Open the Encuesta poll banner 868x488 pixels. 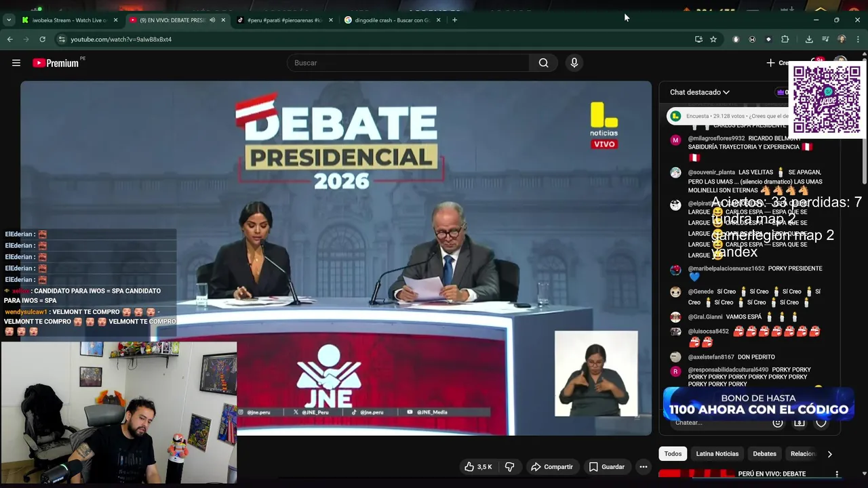729,116
